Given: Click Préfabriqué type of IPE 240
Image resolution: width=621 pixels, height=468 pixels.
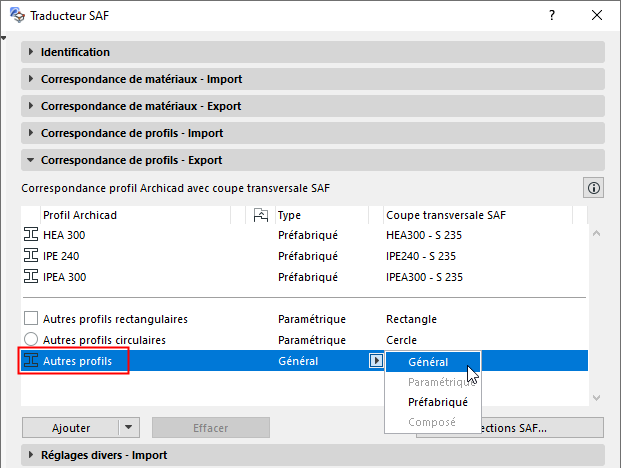Looking at the screenshot, I should [308, 256].
